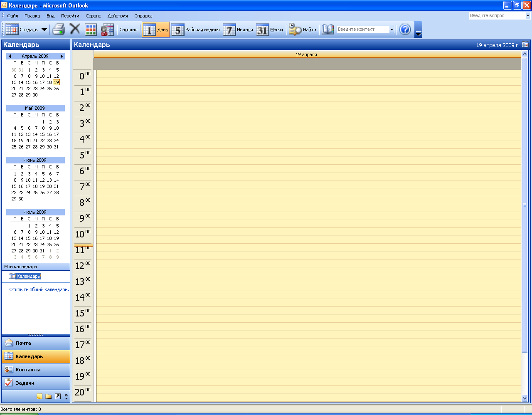Click the Июль 2009 month header
Image resolution: width=532 pixels, height=415 pixels.
point(35,212)
